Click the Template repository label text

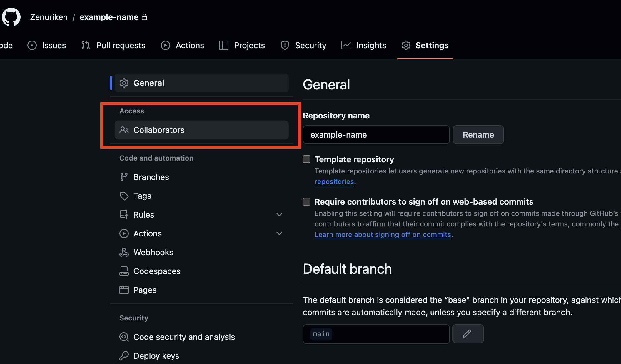point(354,159)
